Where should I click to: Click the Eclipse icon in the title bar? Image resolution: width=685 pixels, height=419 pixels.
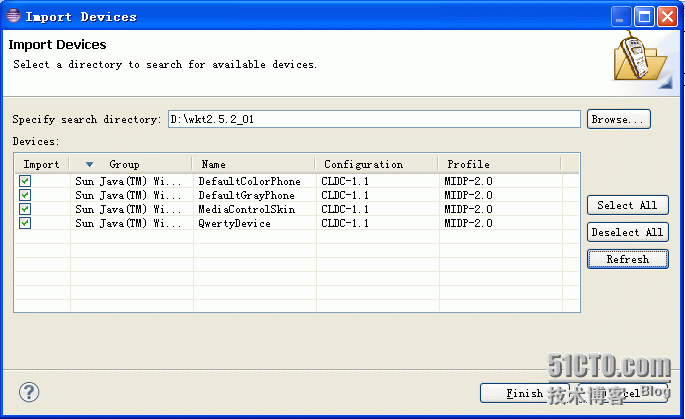pos(13,16)
